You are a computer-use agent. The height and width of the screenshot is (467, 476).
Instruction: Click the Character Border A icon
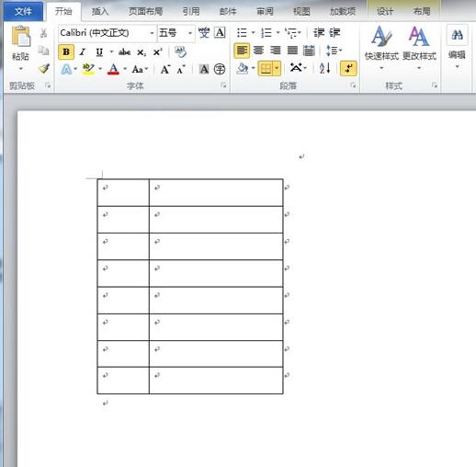click(220, 32)
